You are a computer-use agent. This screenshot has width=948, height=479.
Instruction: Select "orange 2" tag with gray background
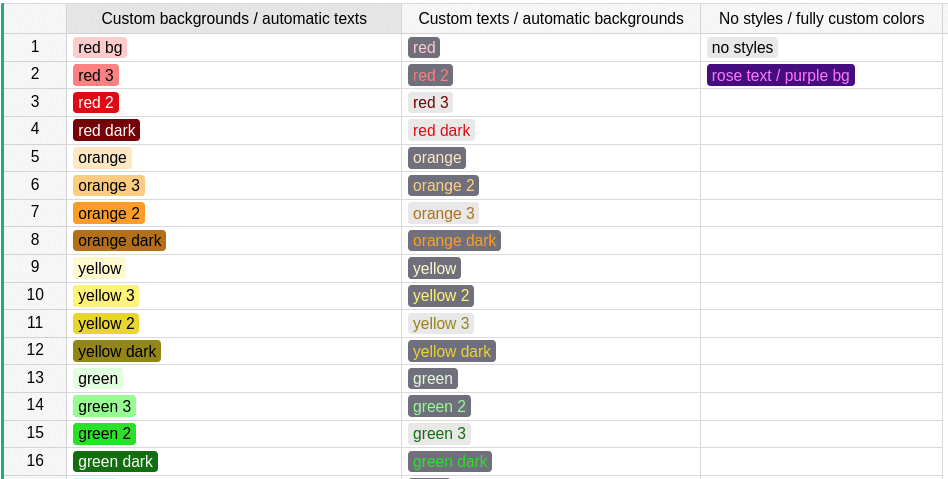point(443,186)
